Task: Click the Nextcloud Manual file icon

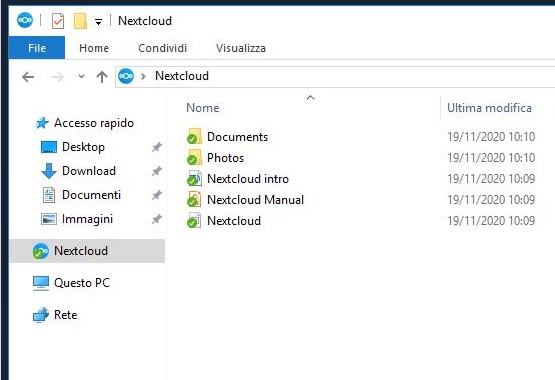Action: 194,199
